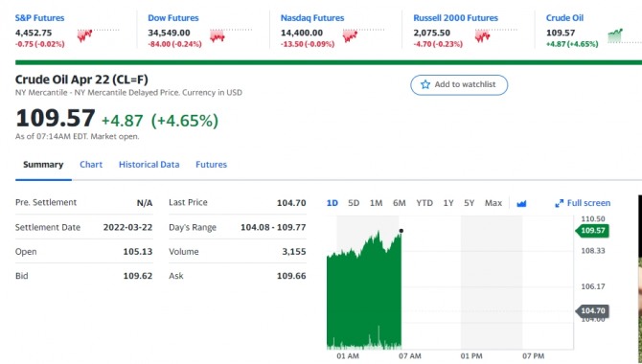Screen dimensions: 642x364
Task: Click the S&P Futures link
Action: [x=39, y=18]
